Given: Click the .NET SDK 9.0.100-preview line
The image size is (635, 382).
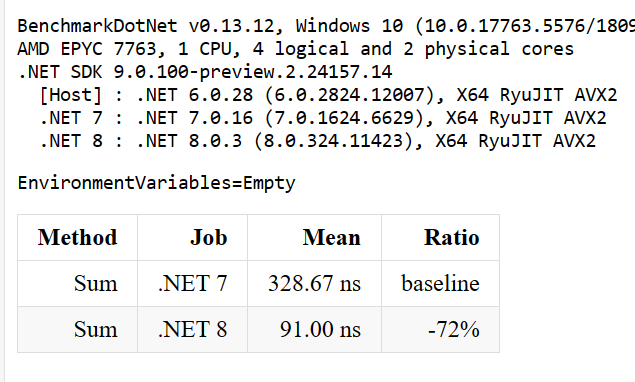Looking at the screenshot, I should point(205,72).
